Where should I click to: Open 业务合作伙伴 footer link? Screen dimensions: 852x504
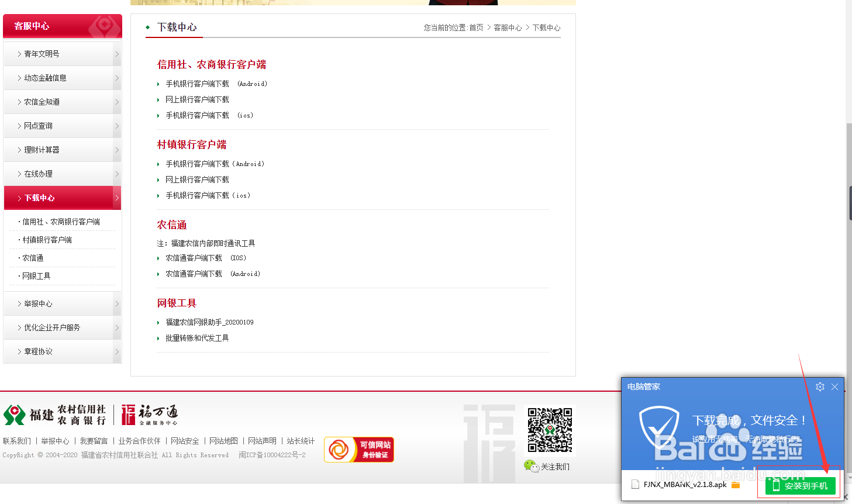[139, 441]
